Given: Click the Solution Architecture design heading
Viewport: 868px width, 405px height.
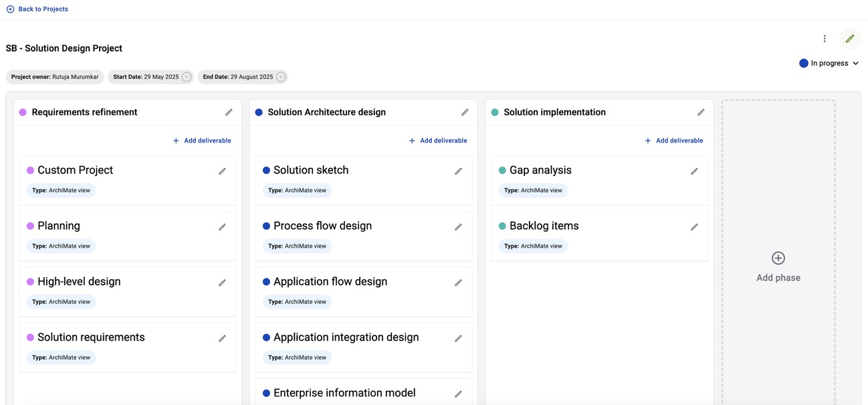Looking at the screenshot, I should pyautogui.click(x=326, y=112).
